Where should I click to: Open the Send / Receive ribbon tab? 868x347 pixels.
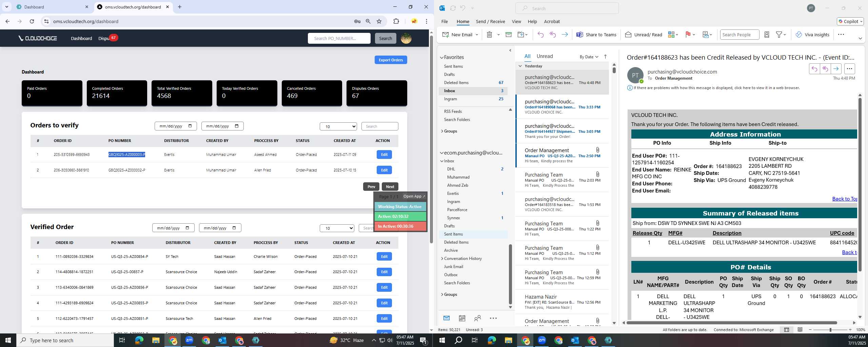pos(490,21)
